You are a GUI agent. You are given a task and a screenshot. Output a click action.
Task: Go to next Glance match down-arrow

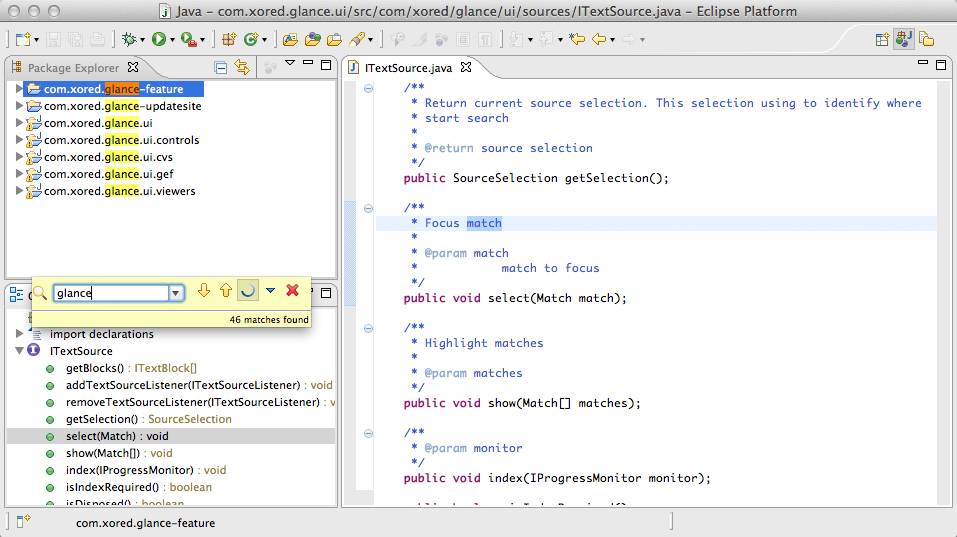[x=204, y=291]
